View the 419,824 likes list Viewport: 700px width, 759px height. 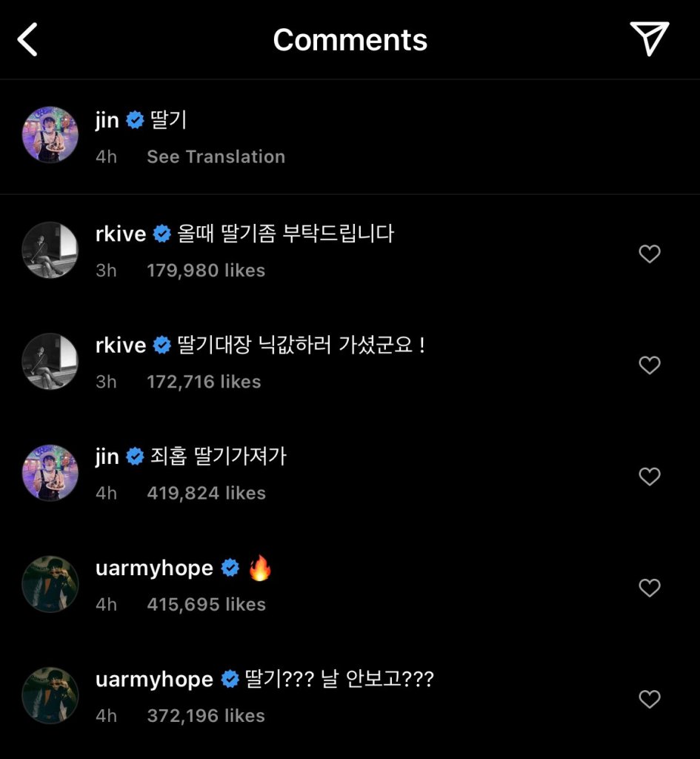pyautogui.click(x=206, y=493)
